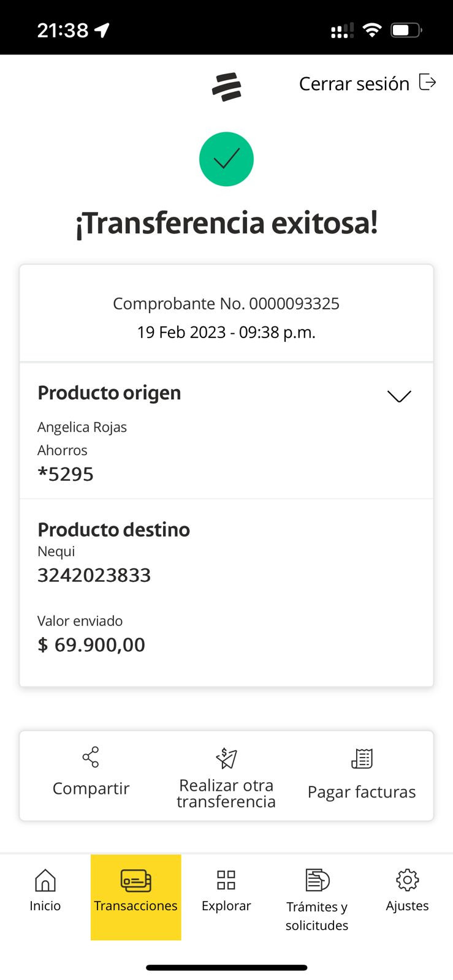The height and width of the screenshot is (980, 453).
Task: Tap the Comprobante No. 0000093325 text
Action: coord(226,304)
